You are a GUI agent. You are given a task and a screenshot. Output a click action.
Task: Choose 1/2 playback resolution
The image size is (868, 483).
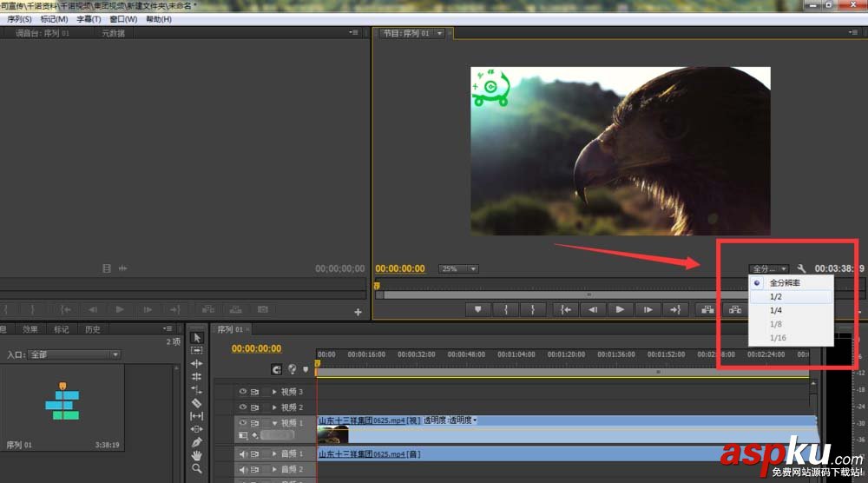[x=776, y=296]
